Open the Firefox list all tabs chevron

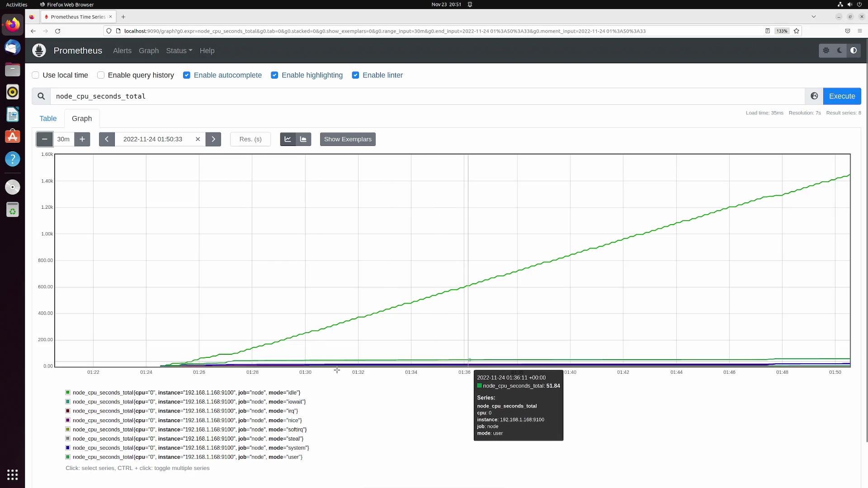coord(814,17)
